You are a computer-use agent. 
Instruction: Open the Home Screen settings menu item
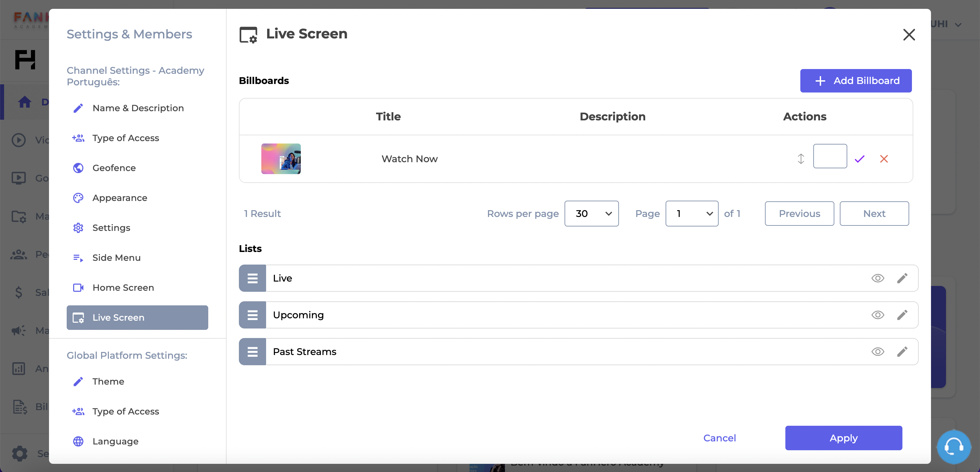point(123,287)
